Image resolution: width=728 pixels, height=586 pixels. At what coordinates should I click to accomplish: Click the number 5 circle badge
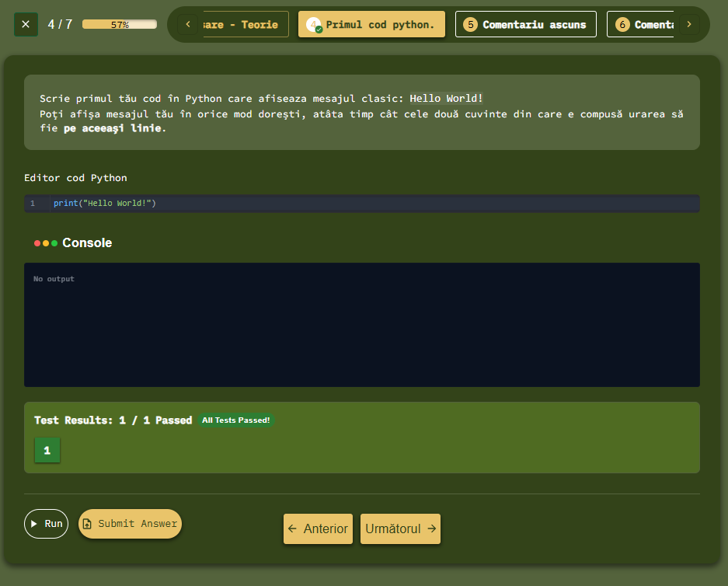pyautogui.click(x=470, y=24)
